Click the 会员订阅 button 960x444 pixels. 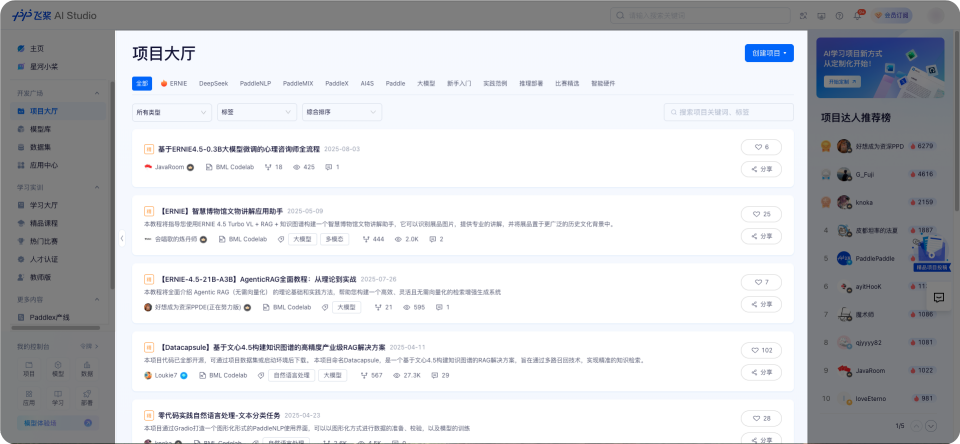(892, 16)
